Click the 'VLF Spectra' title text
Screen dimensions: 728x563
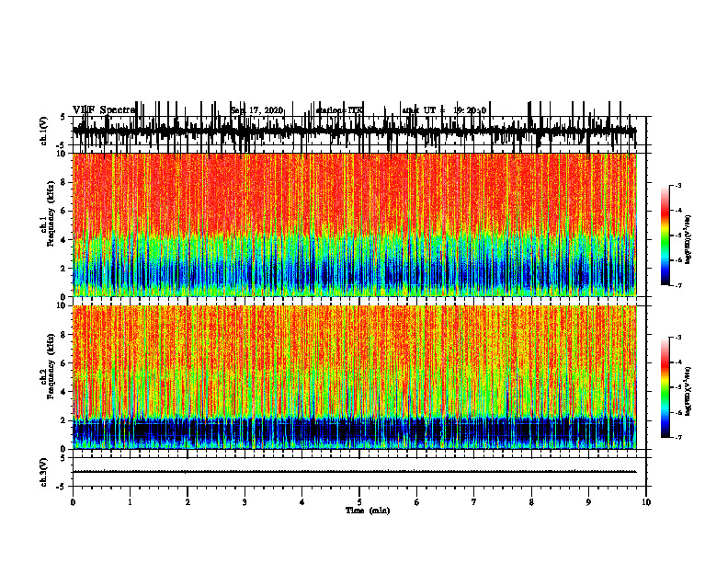pos(104,110)
